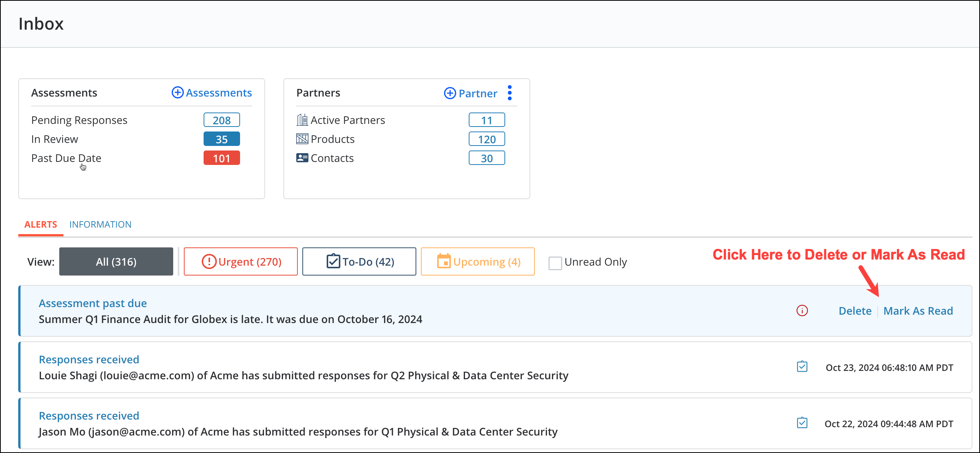
Task: Click the plus icon to add Partner
Action: pyautogui.click(x=450, y=93)
